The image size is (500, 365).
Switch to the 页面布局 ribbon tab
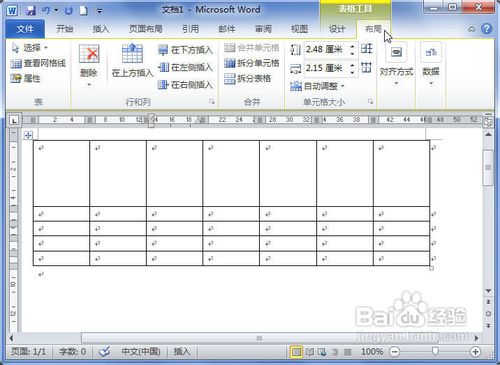[x=146, y=29]
